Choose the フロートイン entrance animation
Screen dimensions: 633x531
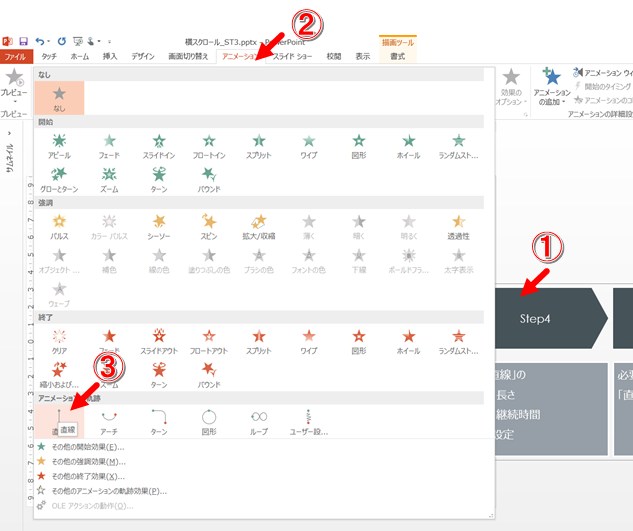tap(209, 147)
